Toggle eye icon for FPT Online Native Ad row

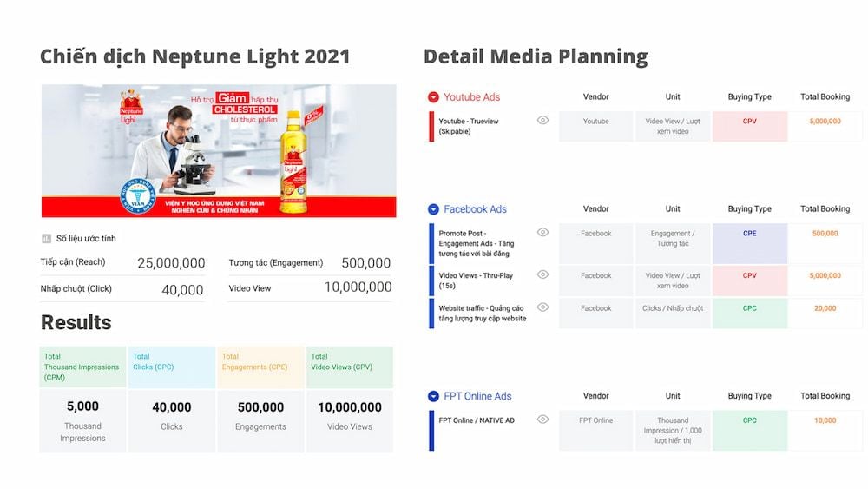[542, 420]
